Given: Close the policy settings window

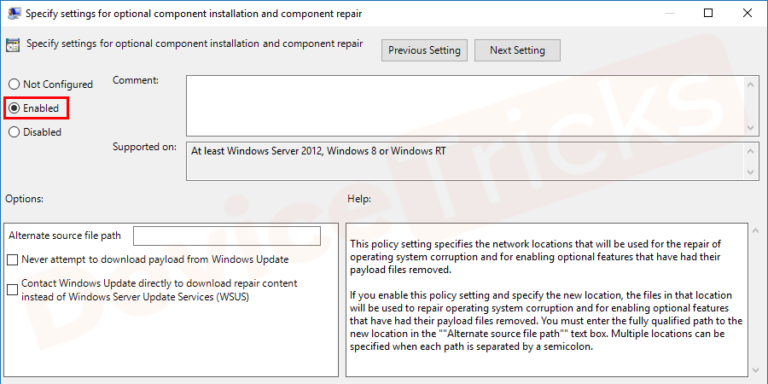Looking at the screenshot, I should [747, 13].
